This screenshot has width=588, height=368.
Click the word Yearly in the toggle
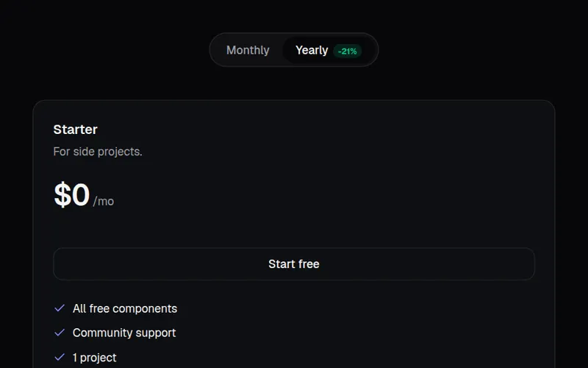coord(312,50)
